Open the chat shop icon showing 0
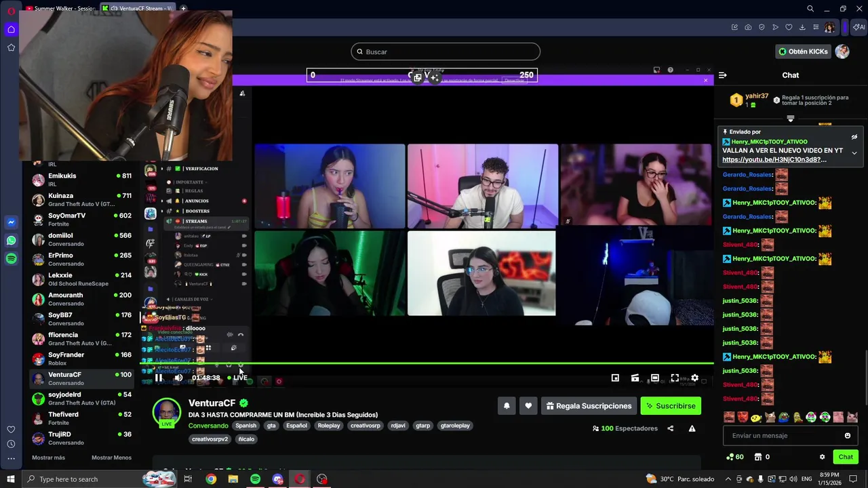Image resolution: width=868 pixels, height=488 pixels. 762,457
